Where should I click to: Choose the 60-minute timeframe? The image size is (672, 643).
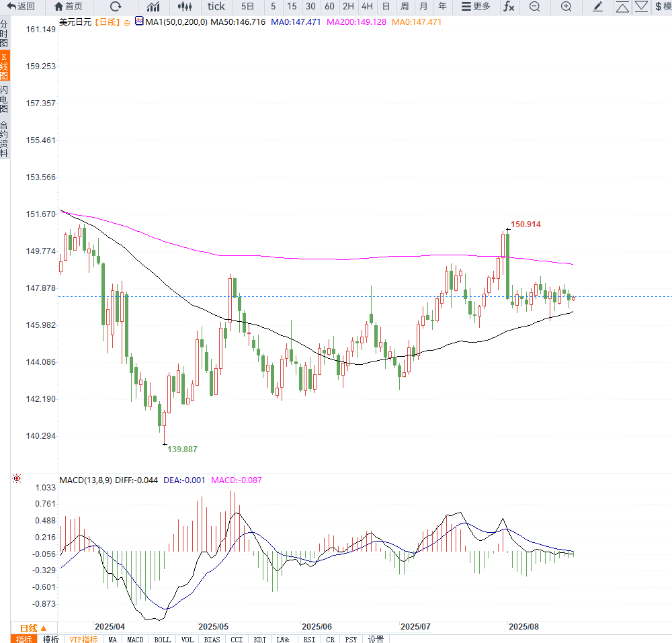click(x=329, y=7)
